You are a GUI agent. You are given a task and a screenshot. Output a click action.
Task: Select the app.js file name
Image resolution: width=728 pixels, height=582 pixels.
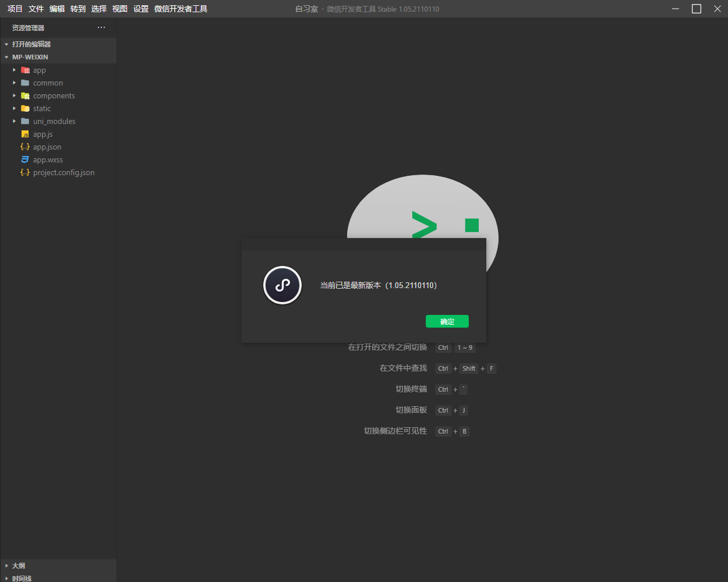[x=43, y=134]
